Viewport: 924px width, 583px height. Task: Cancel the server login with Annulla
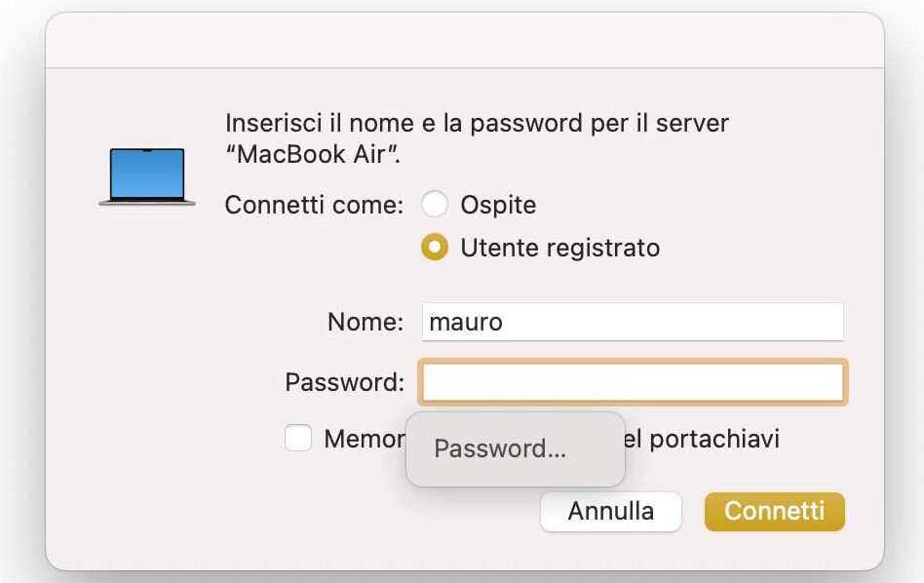(x=610, y=511)
